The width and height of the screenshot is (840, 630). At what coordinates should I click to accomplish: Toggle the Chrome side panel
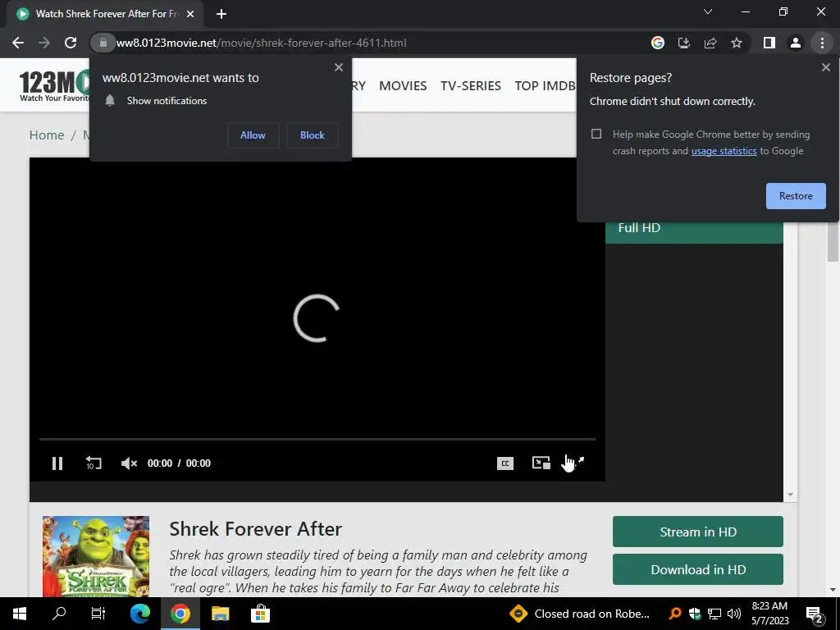point(769,43)
